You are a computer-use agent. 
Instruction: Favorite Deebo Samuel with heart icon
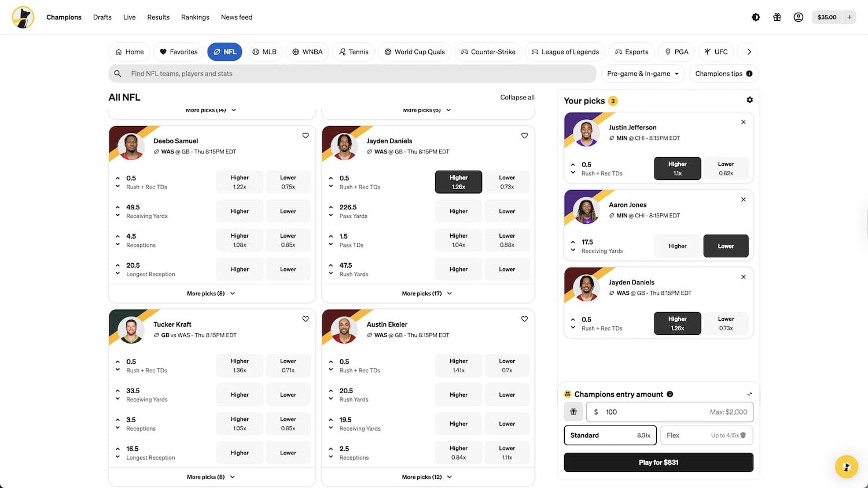tap(306, 136)
